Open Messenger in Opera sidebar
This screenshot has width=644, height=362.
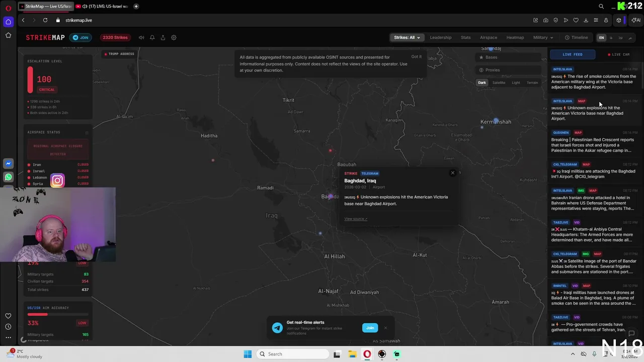[x=8, y=164]
